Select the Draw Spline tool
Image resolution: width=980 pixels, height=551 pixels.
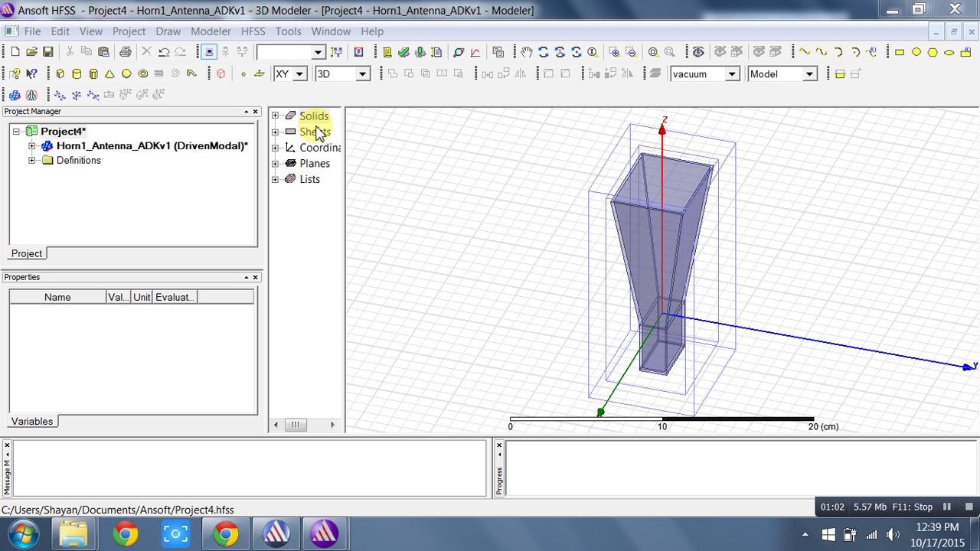822,52
